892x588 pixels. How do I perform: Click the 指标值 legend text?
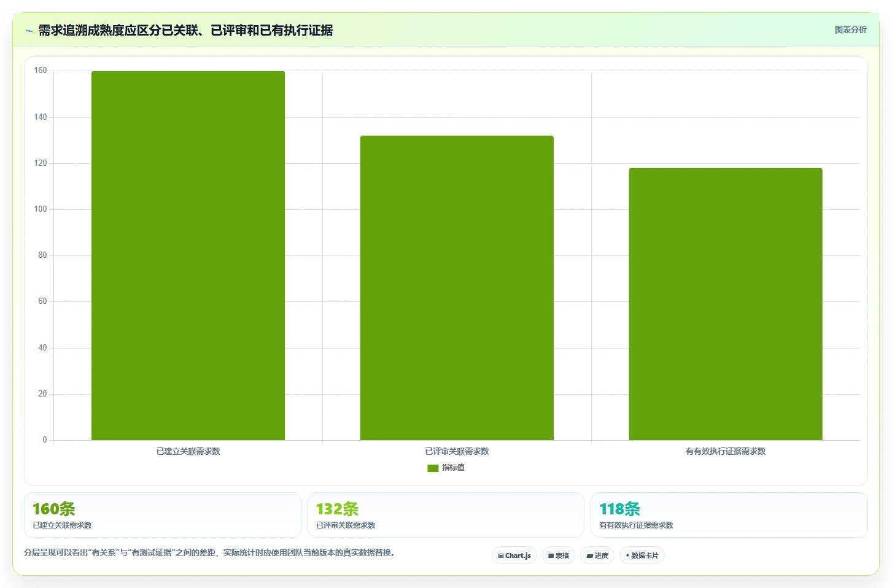pos(453,468)
